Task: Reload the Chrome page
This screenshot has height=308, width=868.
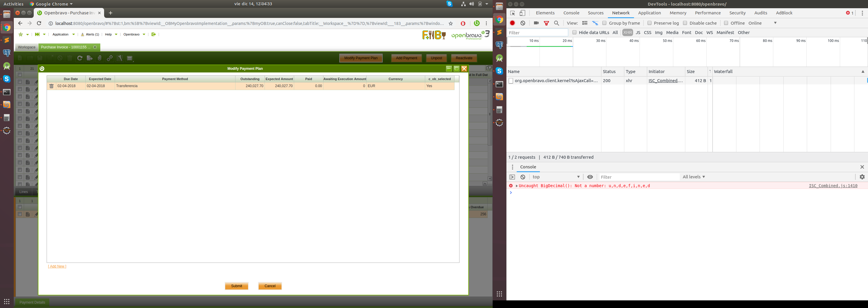Action: 39,23
